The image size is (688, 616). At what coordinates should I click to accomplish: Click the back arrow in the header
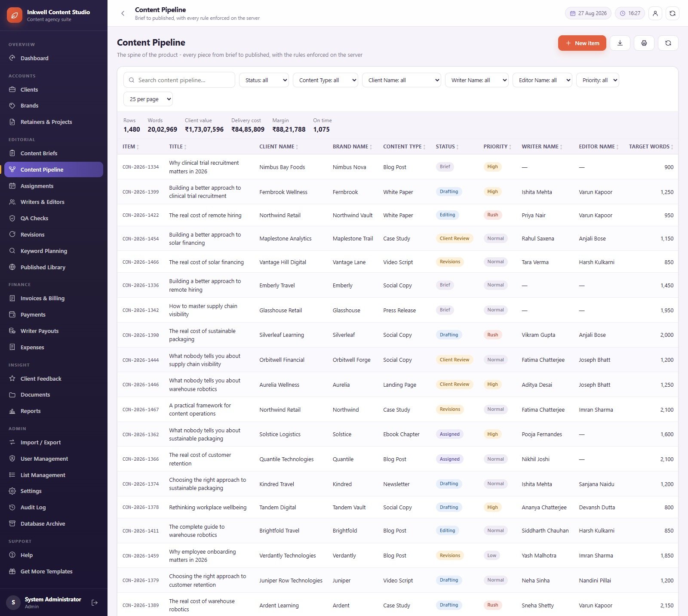[x=123, y=13]
